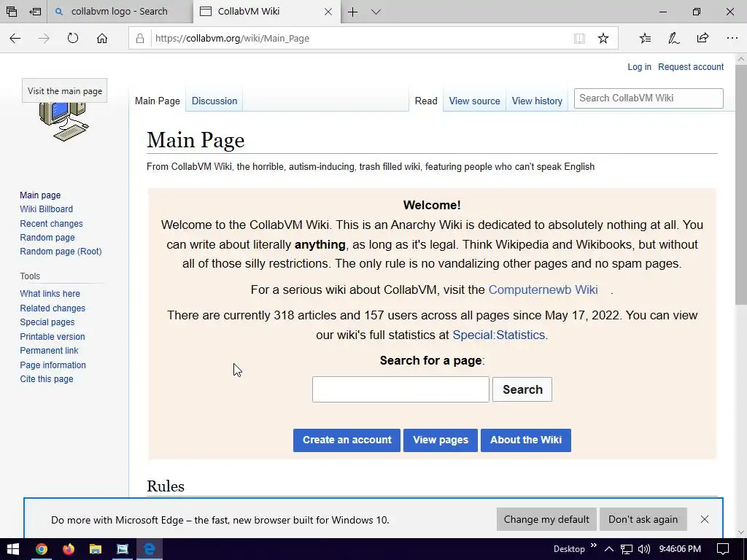Click the Search for a page input box

[400, 389]
